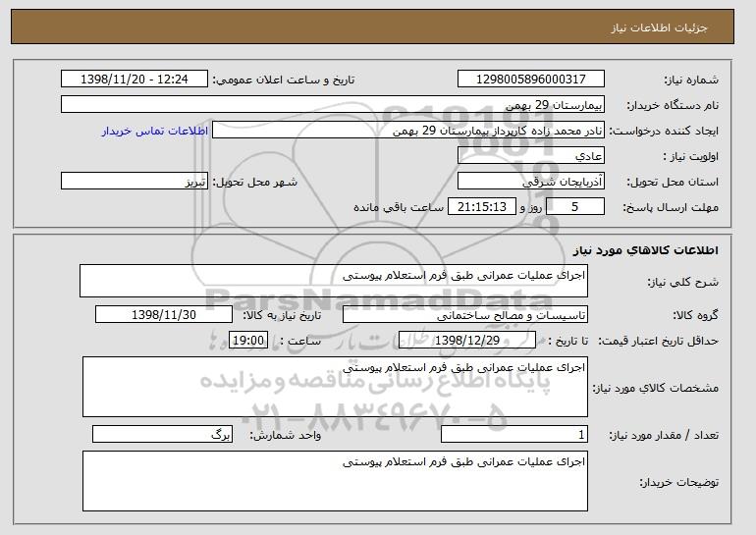Click the countdown time field 21:15:13

pos(482,207)
